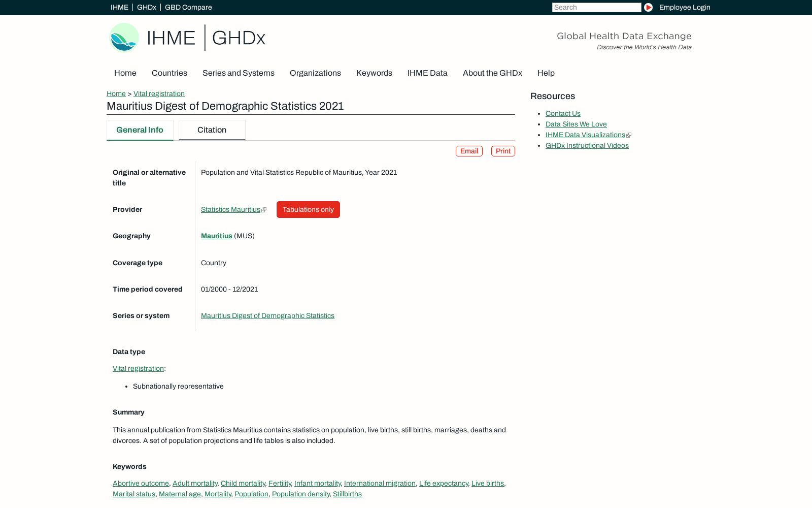This screenshot has width=812, height=508.
Task: Click the page title Mauritius Digest of Demographic Statistics 2021
Action: click(225, 106)
